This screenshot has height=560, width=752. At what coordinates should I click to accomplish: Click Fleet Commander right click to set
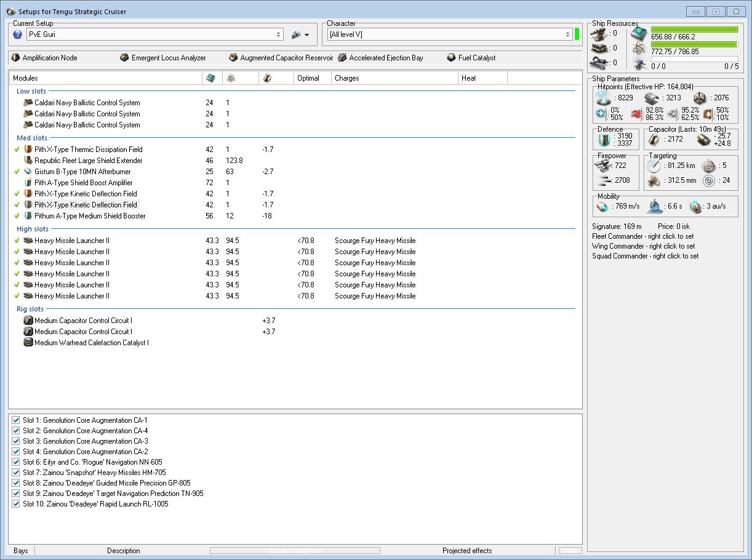coord(643,236)
